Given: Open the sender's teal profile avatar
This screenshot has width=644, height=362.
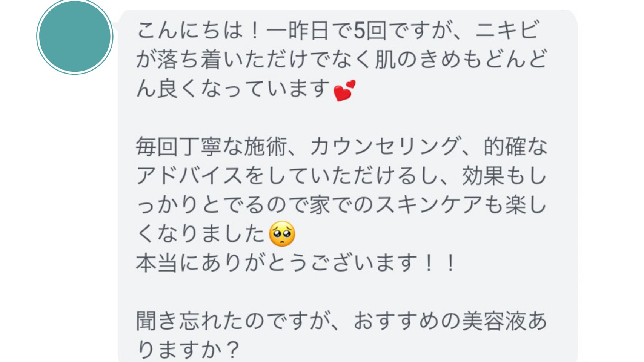Looking at the screenshot, I should (x=75, y=37).
